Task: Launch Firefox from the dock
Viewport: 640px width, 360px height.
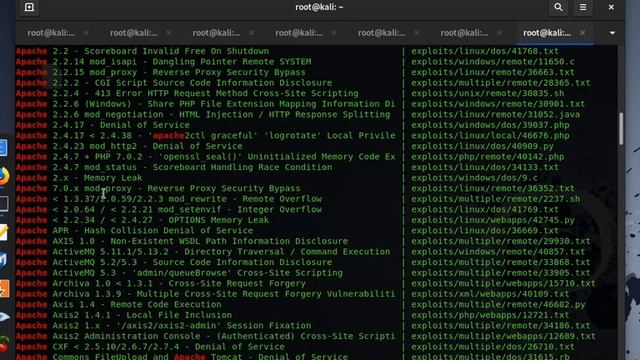Action: (x=3, y=176)
